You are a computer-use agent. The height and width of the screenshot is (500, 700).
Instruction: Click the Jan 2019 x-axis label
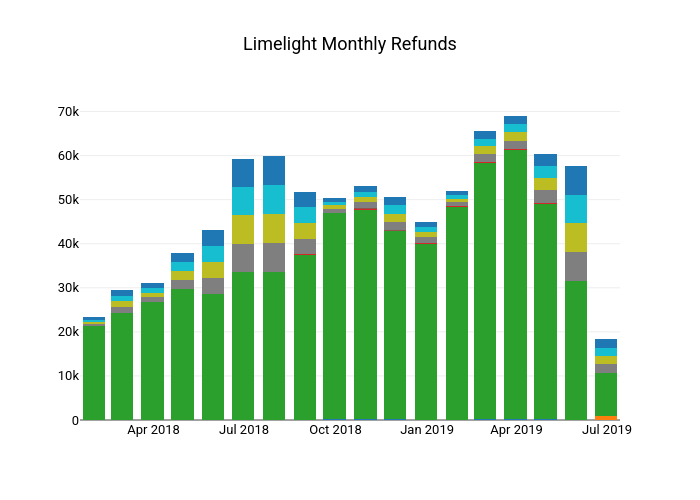click(x=427, y=430)
